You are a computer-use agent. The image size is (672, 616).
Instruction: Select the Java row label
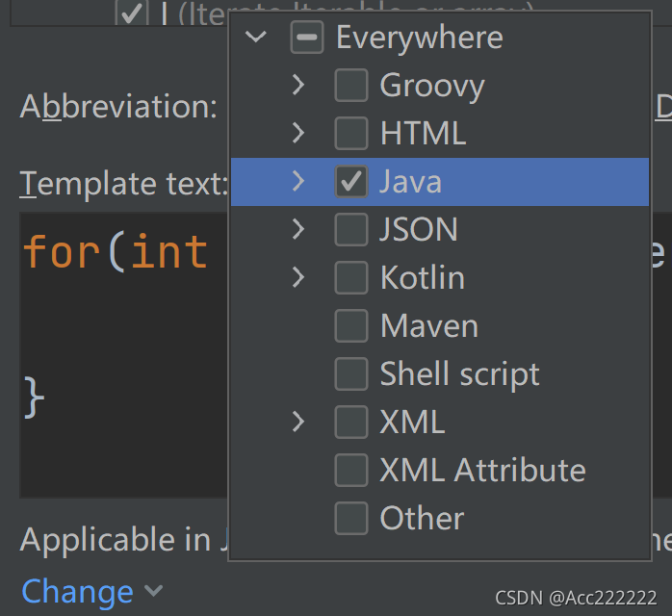pos(410,182)
